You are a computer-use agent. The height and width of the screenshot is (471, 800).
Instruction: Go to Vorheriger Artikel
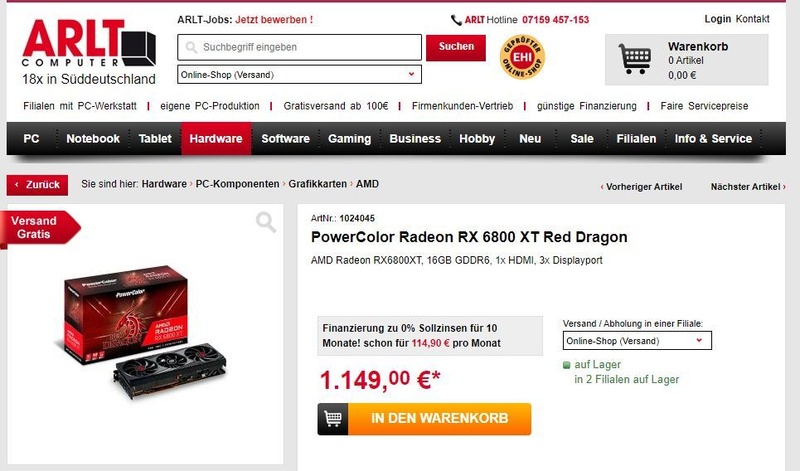tap(641, 187)
